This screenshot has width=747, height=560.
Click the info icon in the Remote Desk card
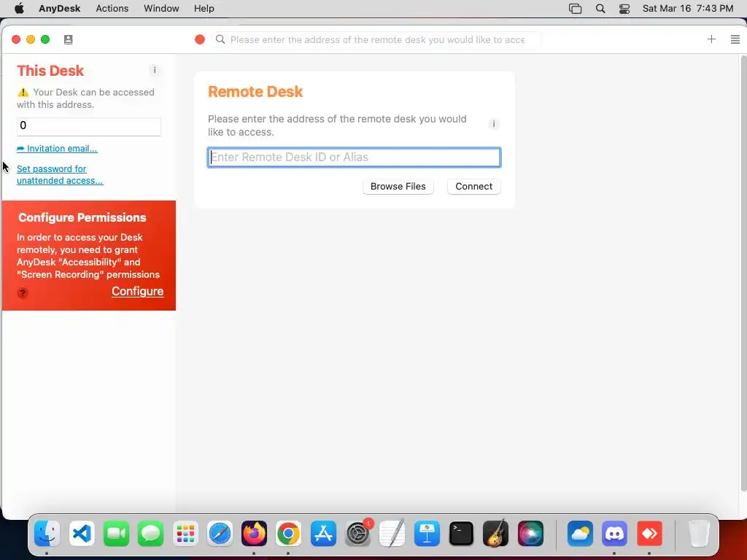494,124
